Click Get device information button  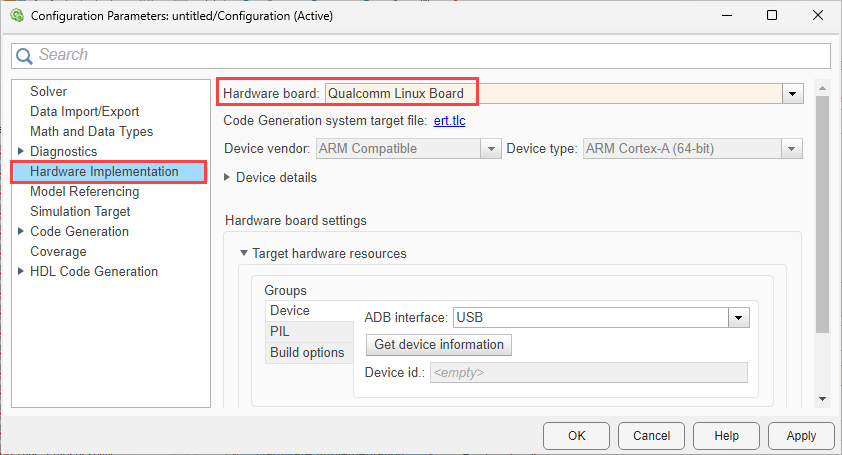click(439, 345)
